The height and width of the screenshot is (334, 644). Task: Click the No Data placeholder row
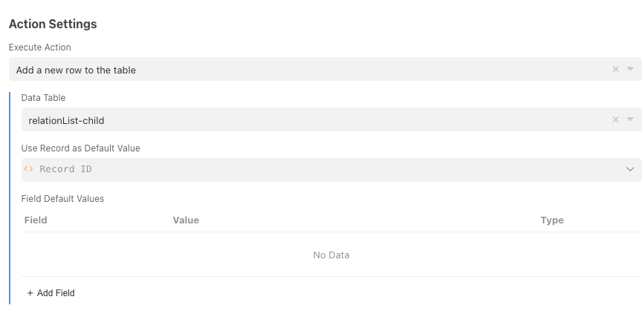click(x=331, y=255)
